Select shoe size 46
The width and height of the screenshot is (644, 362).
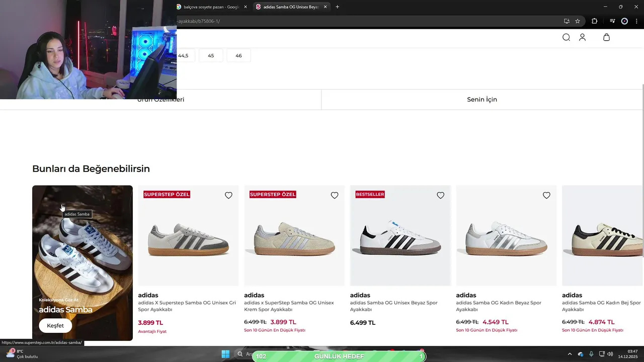(238, 55)
